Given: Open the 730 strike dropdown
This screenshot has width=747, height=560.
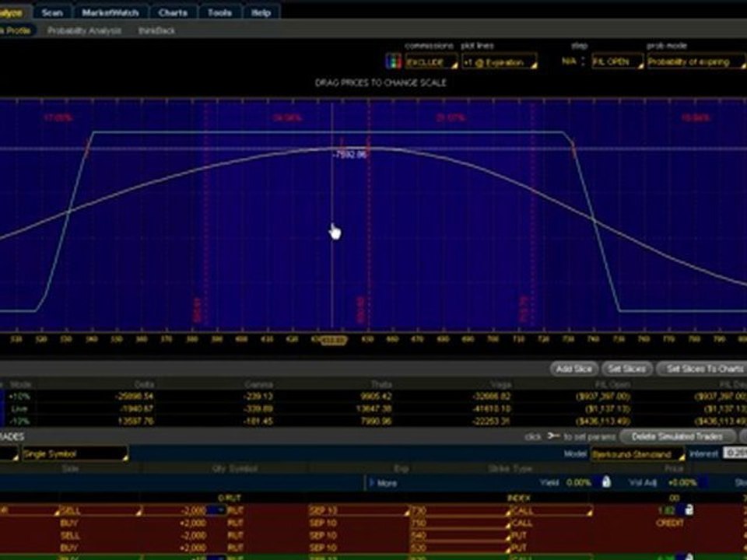Looking at the screenshot, I should (x=461, y=510).
